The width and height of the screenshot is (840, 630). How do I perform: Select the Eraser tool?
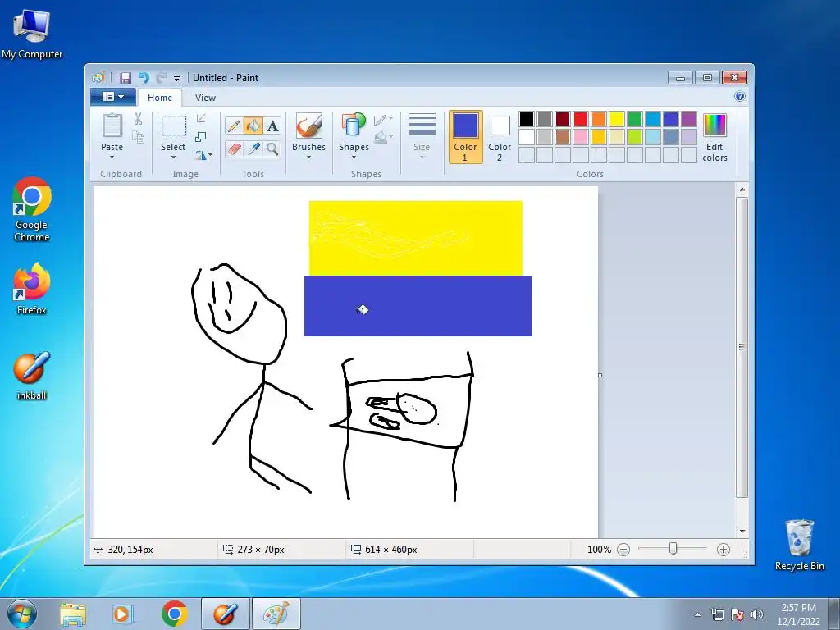(x=234, y=148)
